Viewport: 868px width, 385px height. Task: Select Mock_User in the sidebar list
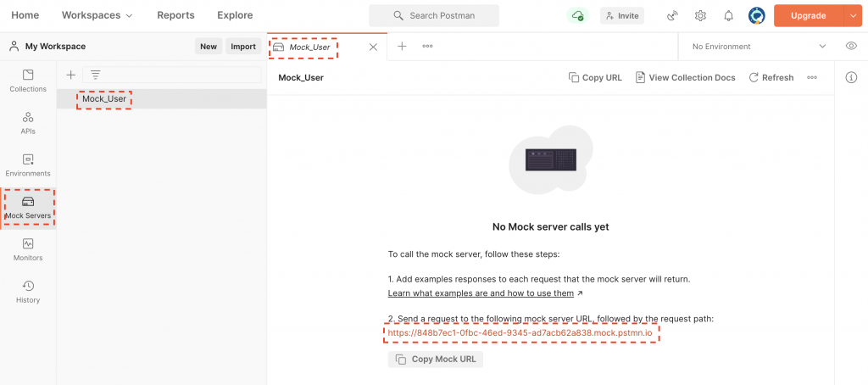click(162, 99)
